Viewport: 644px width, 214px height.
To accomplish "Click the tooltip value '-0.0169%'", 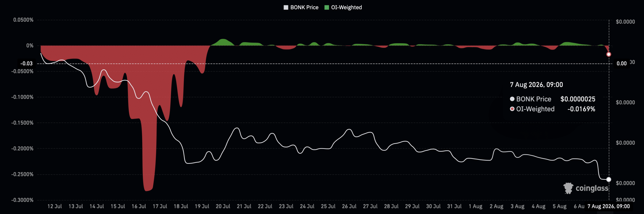I will tap(581, 109).
